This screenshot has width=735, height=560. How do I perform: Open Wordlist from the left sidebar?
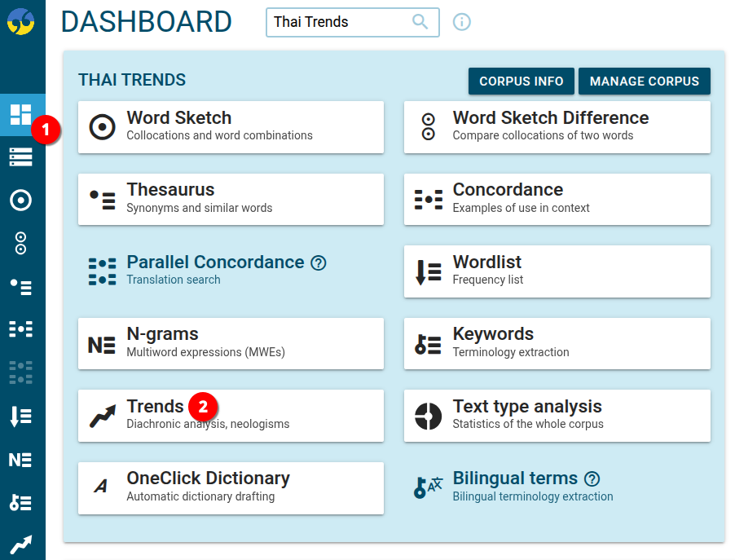tap(20, 417)
